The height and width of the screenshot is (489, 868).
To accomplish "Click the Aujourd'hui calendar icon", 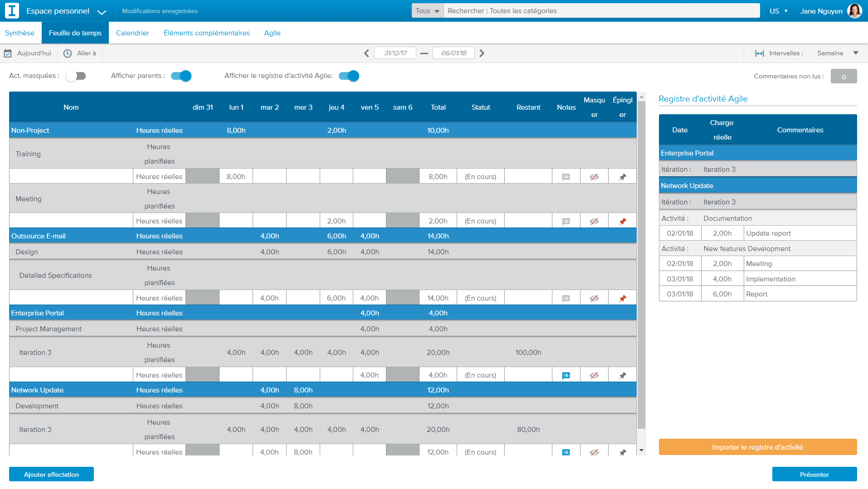I will pos(8,53).
